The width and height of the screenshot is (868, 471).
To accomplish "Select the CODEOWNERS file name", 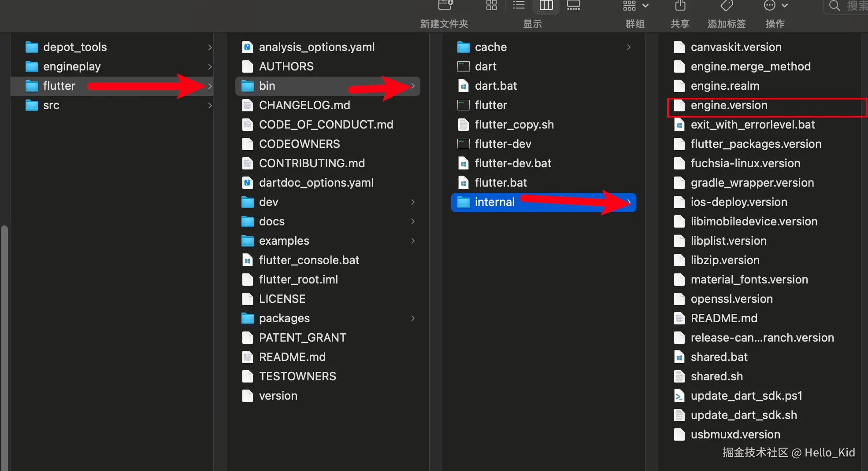I will pos(300,144).
